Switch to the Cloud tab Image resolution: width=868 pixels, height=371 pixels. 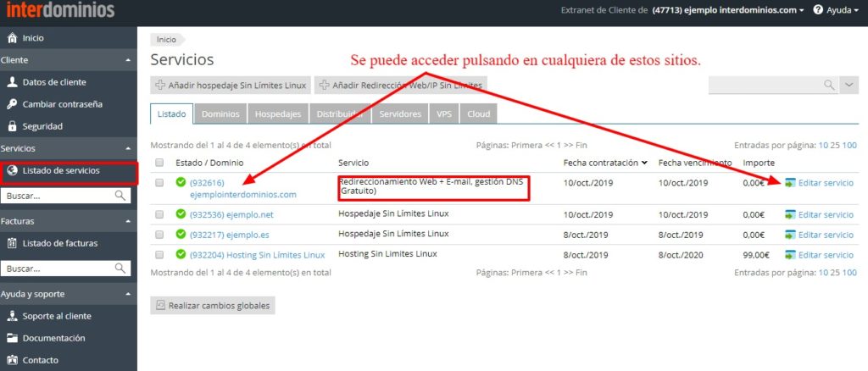coord(478,114)
